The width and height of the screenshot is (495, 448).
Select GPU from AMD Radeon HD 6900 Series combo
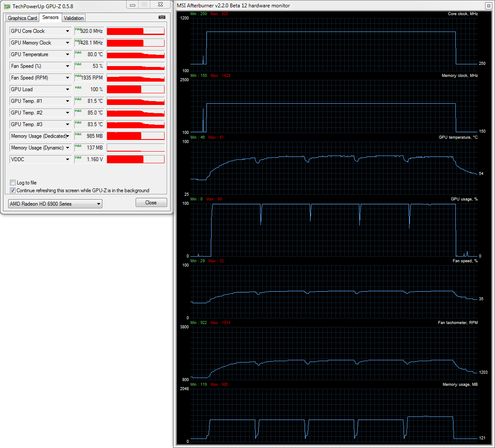55,203
